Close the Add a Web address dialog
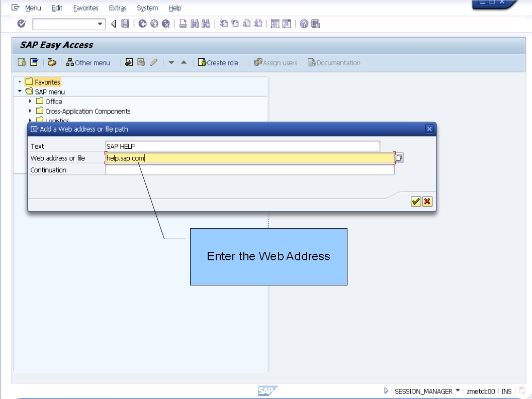 429,129
